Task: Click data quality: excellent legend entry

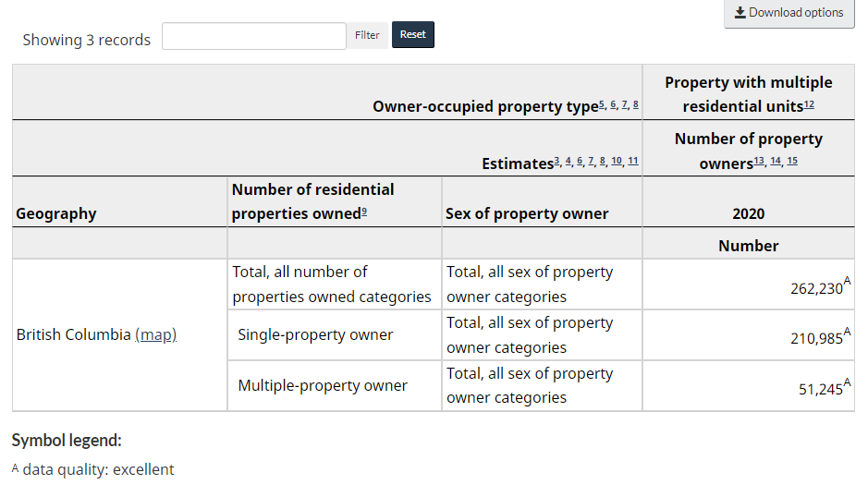Action: point(93,469)
